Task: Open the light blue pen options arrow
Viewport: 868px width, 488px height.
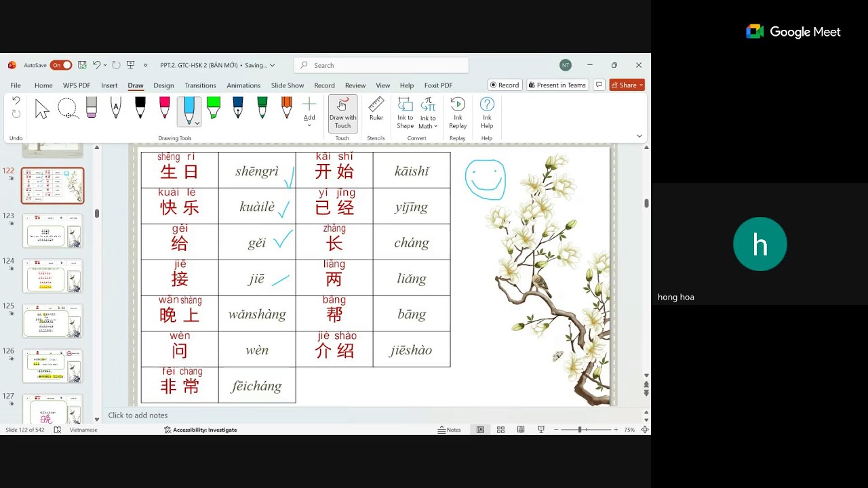Action: 197,123
